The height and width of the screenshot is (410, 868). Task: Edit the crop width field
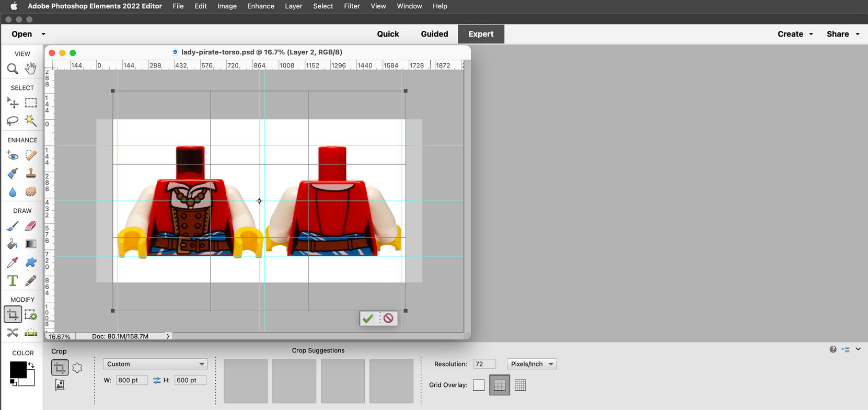pyautogui.click(x=132, y=380)
